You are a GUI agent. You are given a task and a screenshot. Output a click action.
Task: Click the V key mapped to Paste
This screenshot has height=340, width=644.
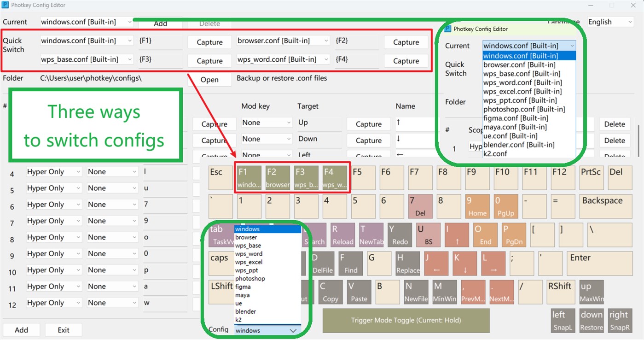click(359, 292)
